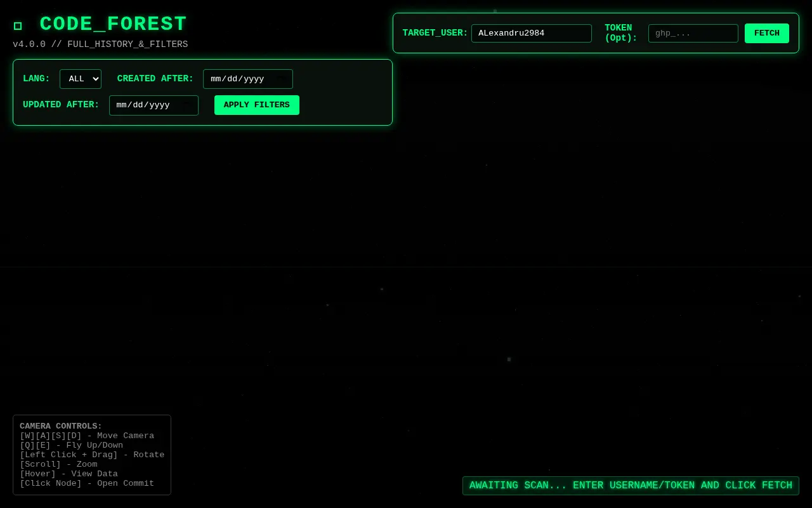Screen dimensions: 812x508
Task: Click the UPDATED AFTER: label
Action: point(61,105)
